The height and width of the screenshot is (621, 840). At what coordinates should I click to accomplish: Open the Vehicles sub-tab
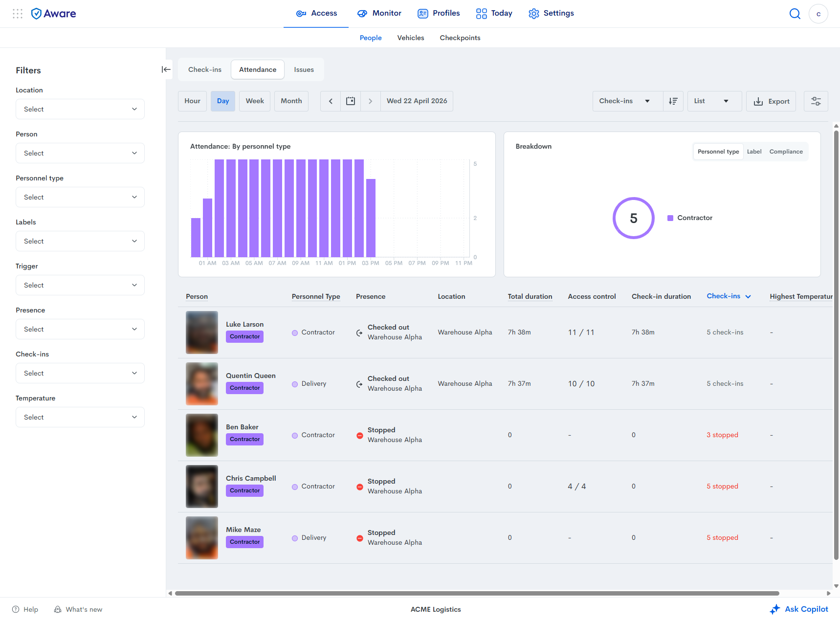click(x=411, y=38)
